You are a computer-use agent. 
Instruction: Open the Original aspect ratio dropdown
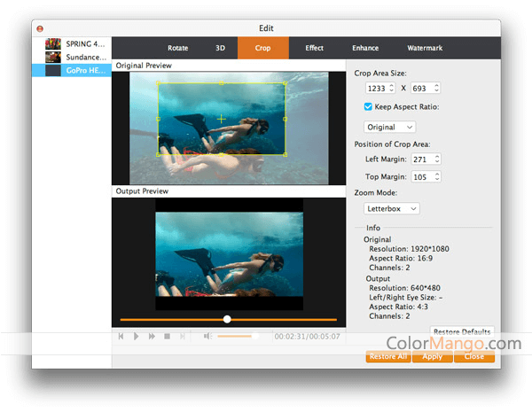pyautogui.click(x=392, y=127)
